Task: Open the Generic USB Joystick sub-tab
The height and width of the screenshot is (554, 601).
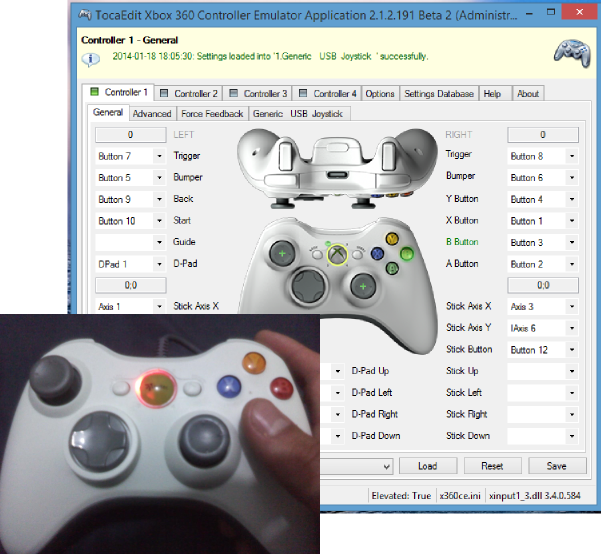Action: (x=299, y=114)
